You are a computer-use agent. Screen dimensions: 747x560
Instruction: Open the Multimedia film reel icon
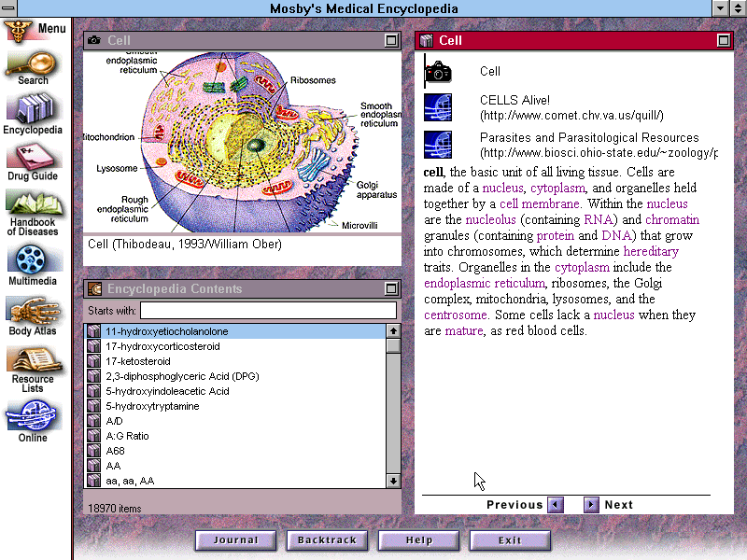point(32,260)
